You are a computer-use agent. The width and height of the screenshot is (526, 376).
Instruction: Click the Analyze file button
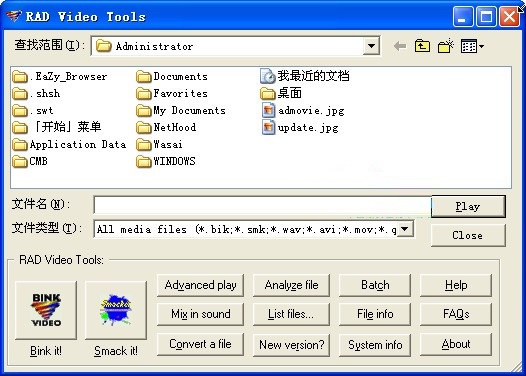291,285
